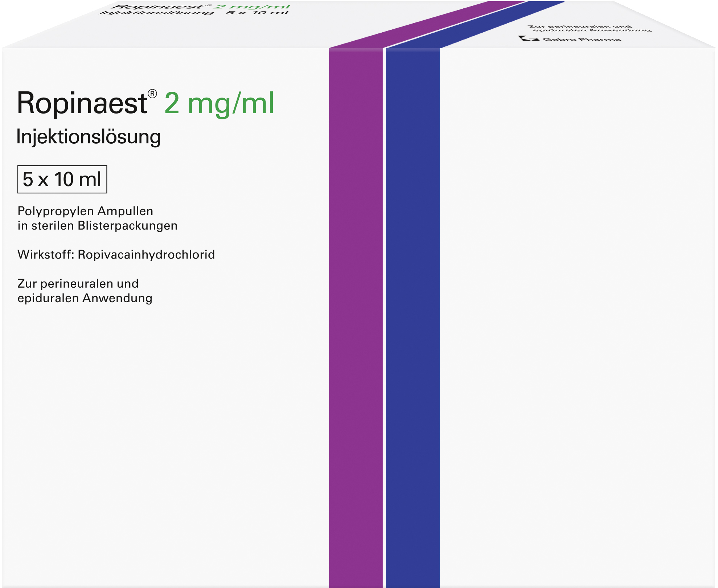Click the top flap's '5 x 10 ml' text
The image size is (718, 588).
(257, 13)
